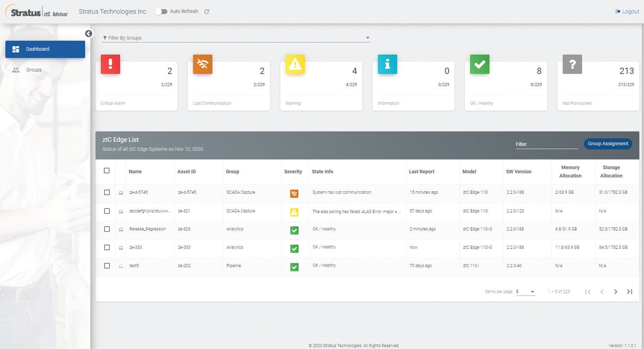The width and height of the screenshot is (644, 349).
Task: Sort by the Memory Allocation column header
Action: click(x=570, y=171)
